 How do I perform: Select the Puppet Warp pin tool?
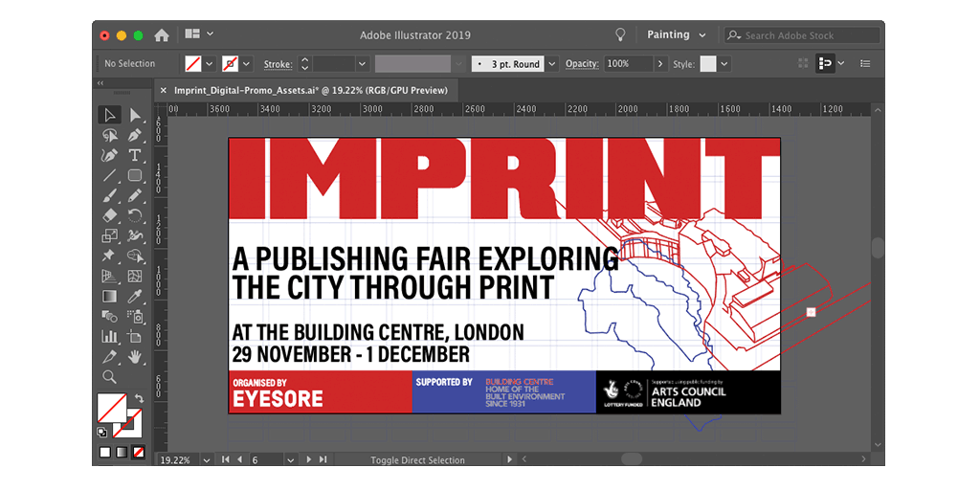110,256
